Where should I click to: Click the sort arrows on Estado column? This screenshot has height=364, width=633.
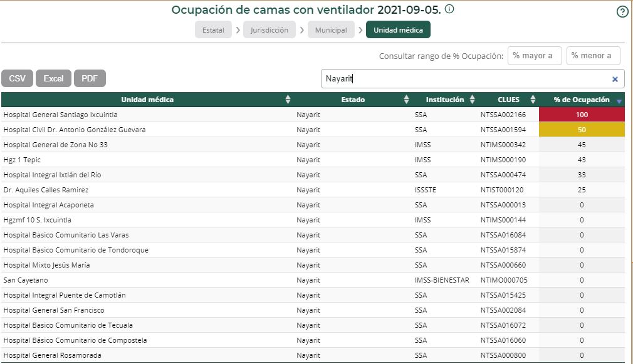[407, 99]
